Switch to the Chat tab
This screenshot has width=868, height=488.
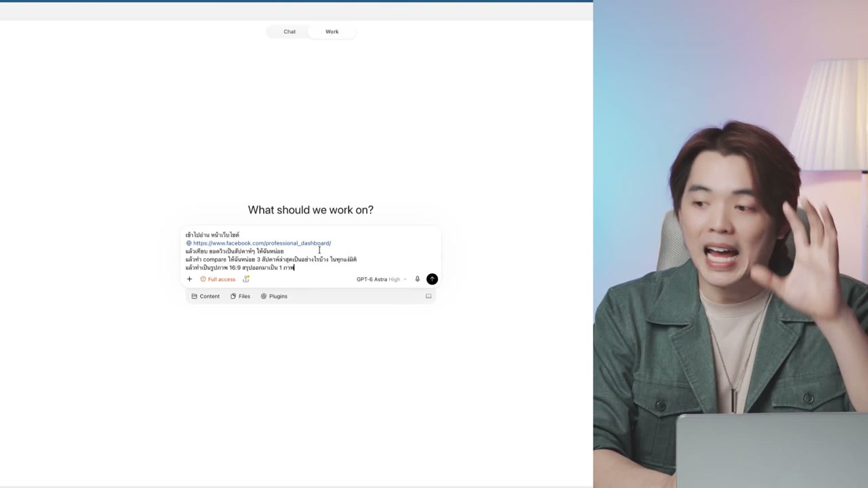[290, 32]
